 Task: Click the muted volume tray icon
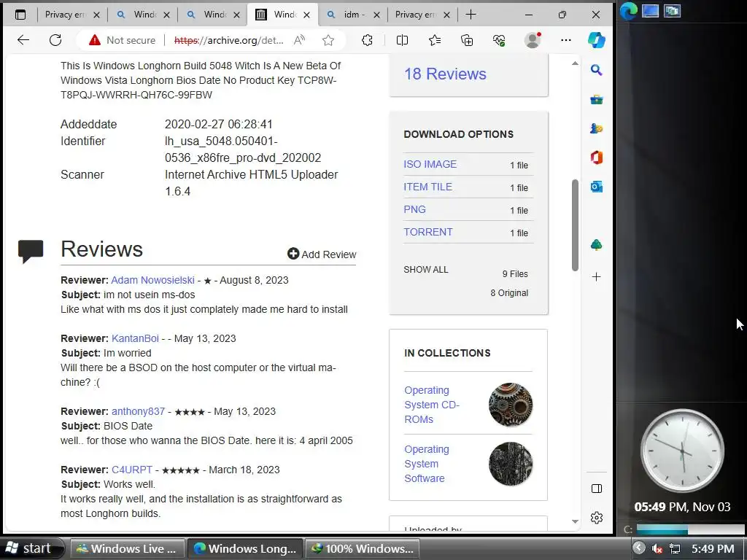(x=657, y=548)
